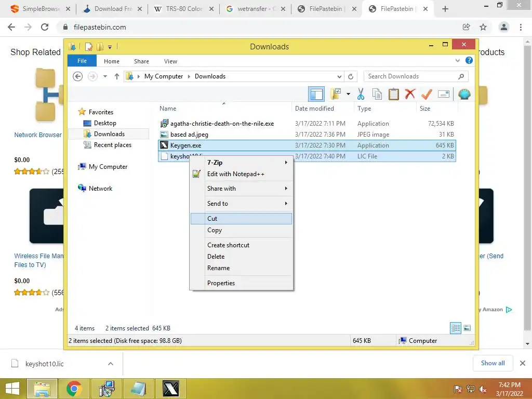Toggle the navigation pane layout icon
The image size is (532, 399).
tap(316, 94)
